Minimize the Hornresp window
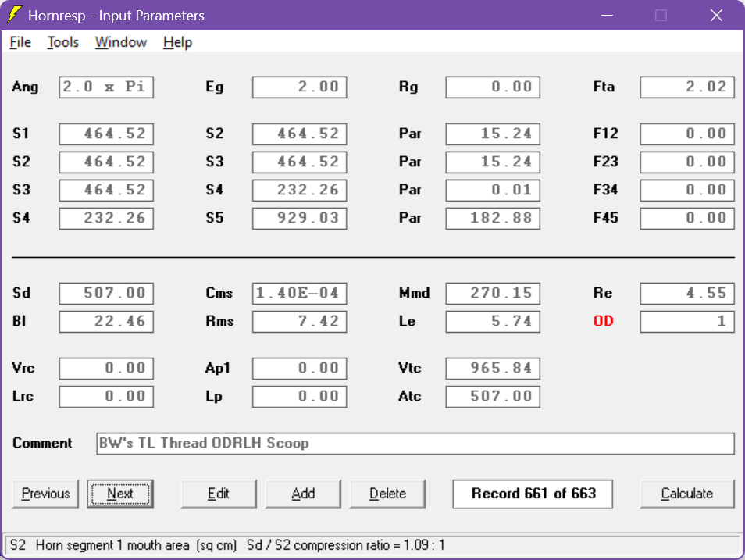Screen dimensions: 745x560 point(607,15)
